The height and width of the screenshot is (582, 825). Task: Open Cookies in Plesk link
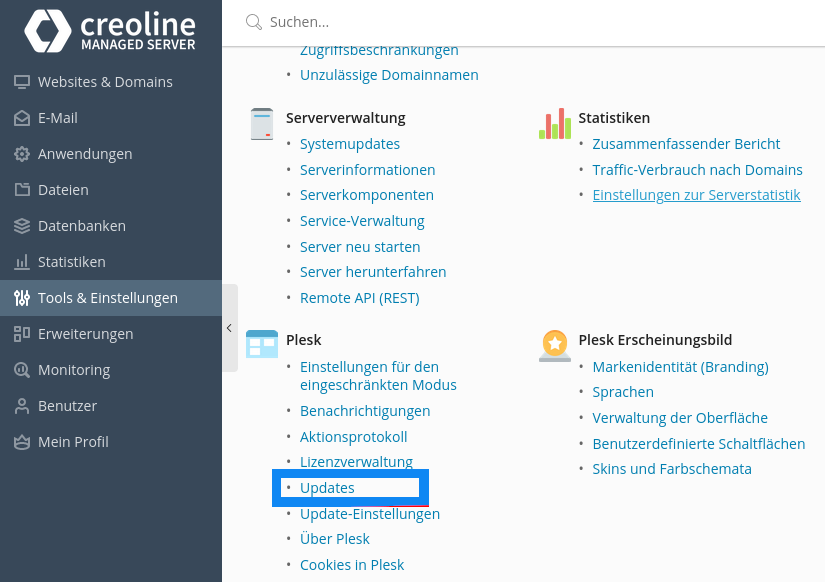352,565
